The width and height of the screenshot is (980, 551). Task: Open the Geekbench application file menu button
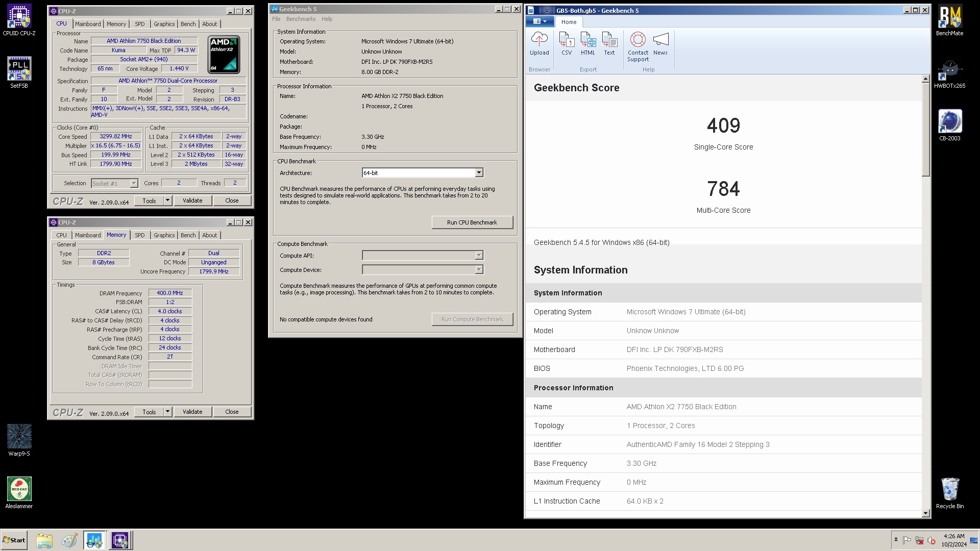[540, 21]
